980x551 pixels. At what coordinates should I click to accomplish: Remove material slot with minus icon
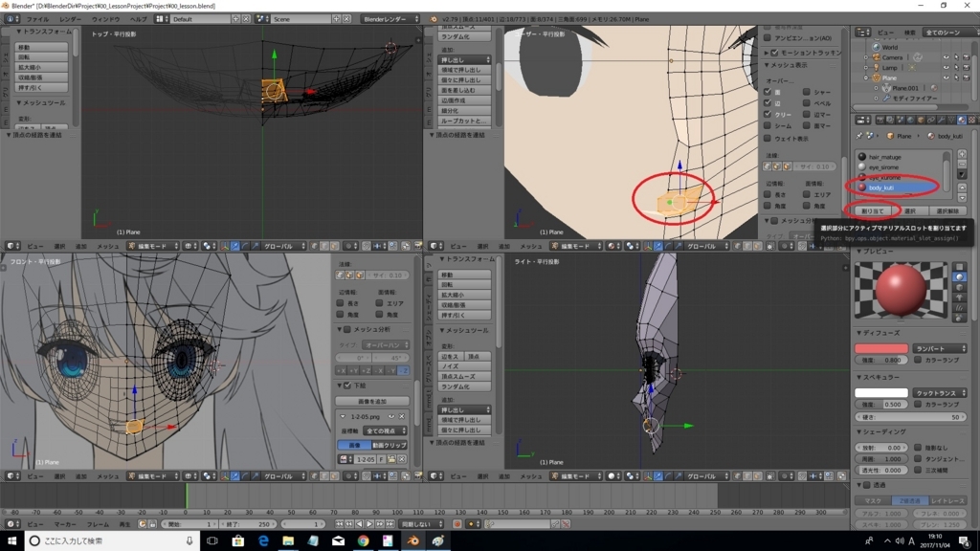tap(962, 164)
